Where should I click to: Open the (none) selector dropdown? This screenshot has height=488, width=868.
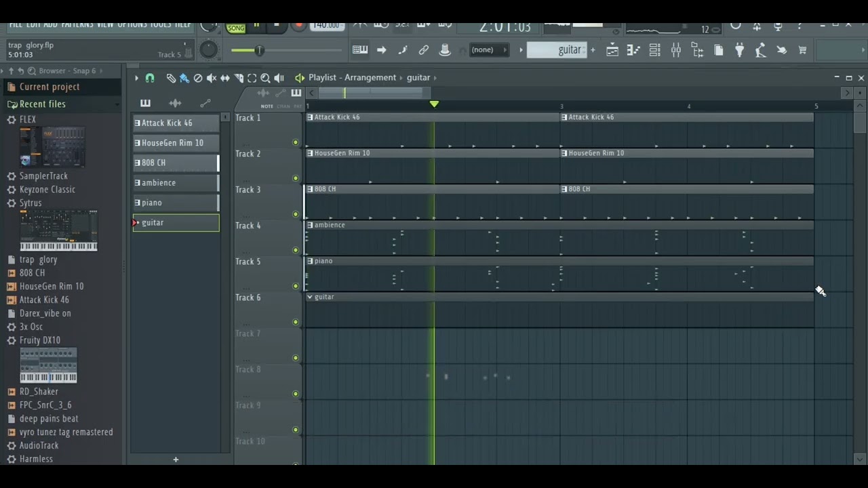(x=488, y=50)
